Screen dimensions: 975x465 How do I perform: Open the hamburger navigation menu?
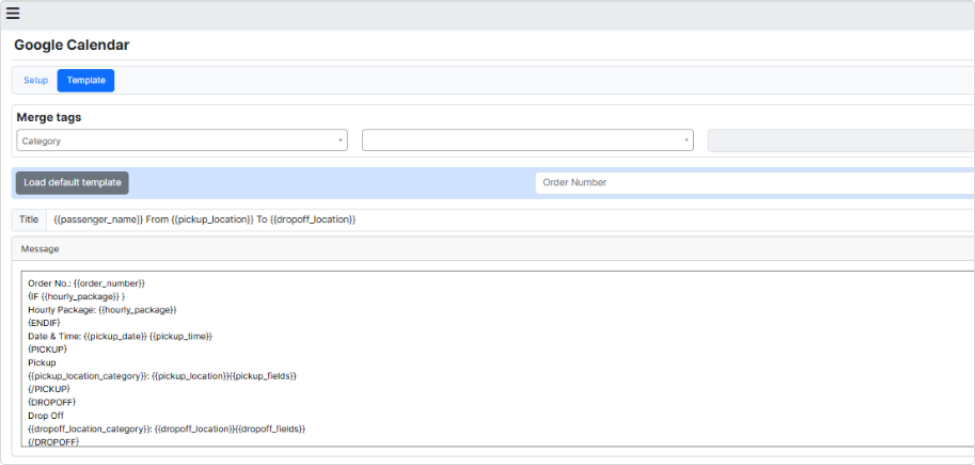coord(13,13)
